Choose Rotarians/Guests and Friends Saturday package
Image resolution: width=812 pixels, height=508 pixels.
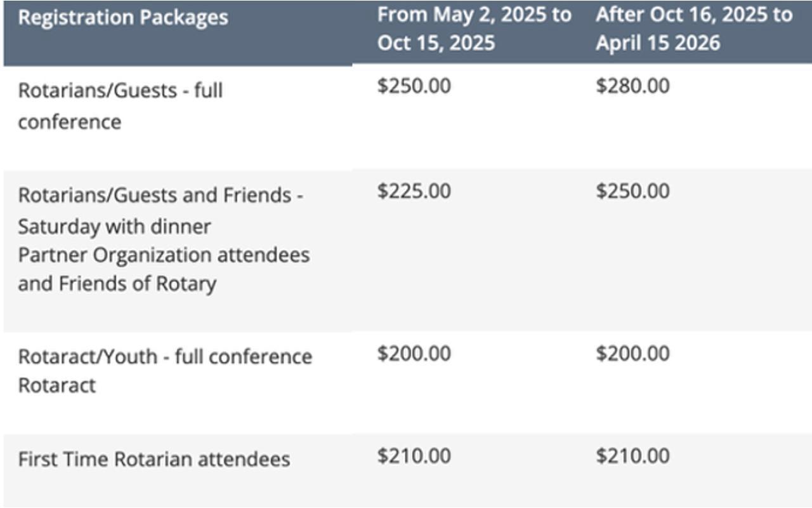coord(160,195)
